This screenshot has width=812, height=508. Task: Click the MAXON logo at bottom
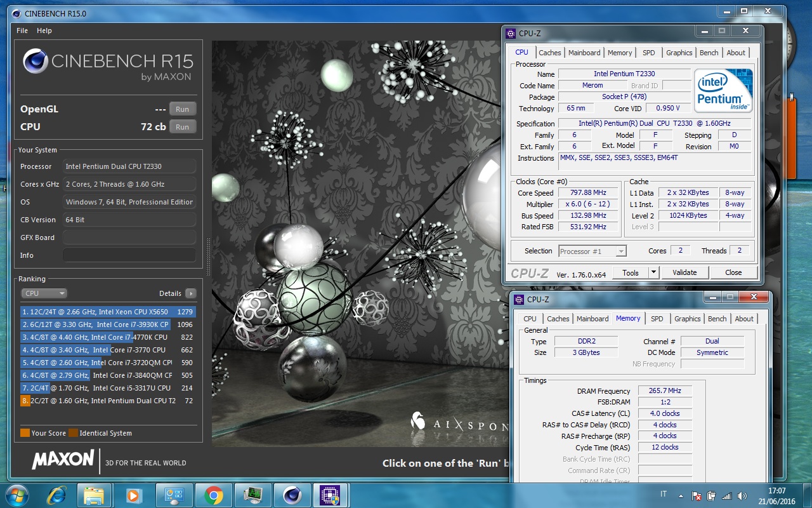coord(62,460)
